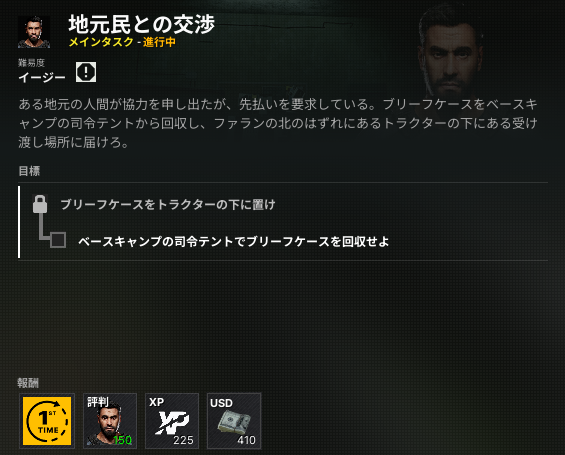Click the exclamation mark difficulty info icon
565x455 pixels.
(x=86, y=72)
